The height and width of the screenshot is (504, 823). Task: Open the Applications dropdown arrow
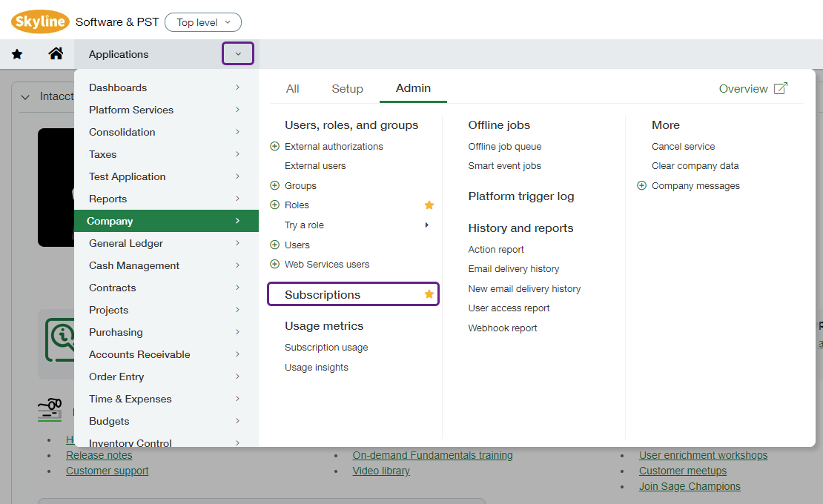click(237, 53)
